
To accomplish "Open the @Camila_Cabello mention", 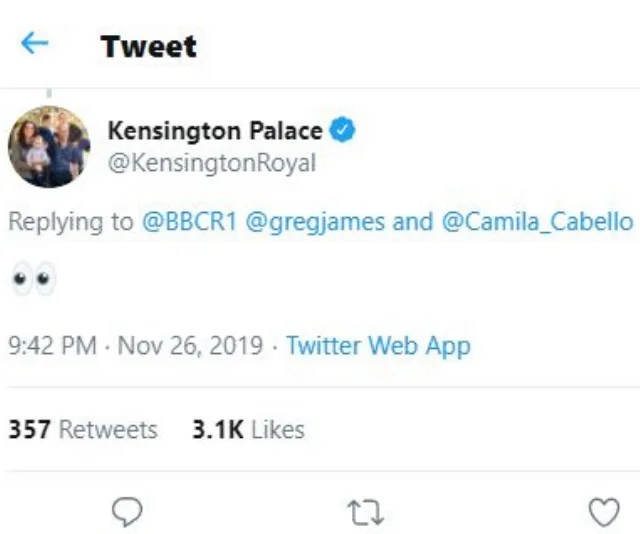I will [537, 221].
